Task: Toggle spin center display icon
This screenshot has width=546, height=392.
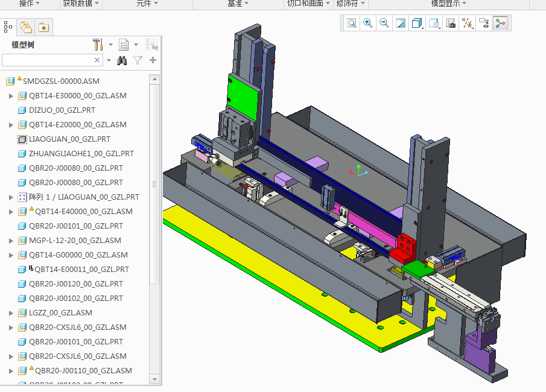Action: pyautogui.click(x=500, y=24)
